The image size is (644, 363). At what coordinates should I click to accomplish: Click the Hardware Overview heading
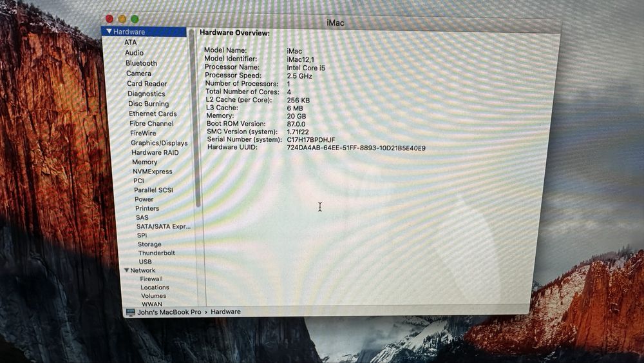pos(234,33)
